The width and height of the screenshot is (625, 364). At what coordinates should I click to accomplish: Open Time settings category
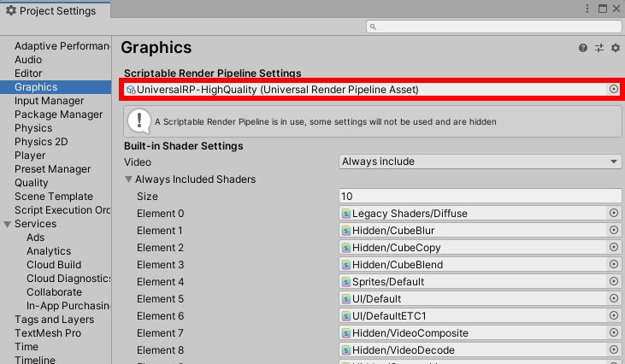[27, 347]
